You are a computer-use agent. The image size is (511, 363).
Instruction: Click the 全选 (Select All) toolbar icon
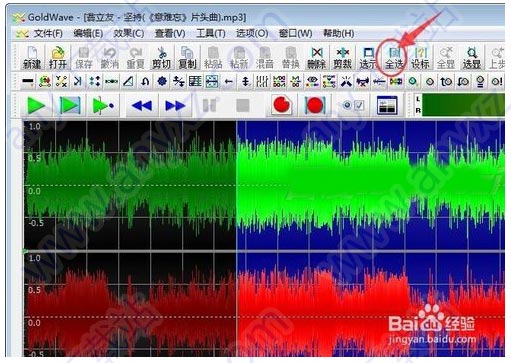(394, 58)
